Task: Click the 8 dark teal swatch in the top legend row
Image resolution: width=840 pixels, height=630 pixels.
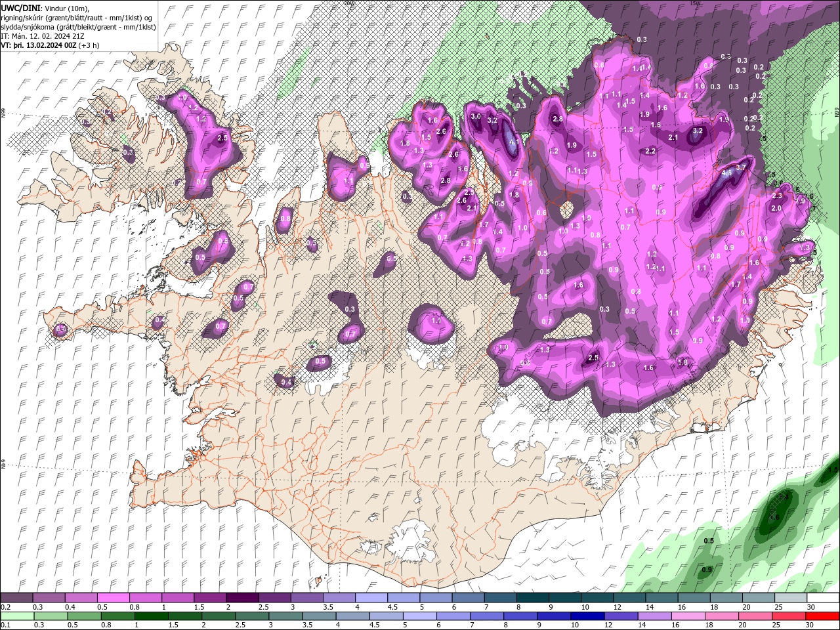Action: 533,598
